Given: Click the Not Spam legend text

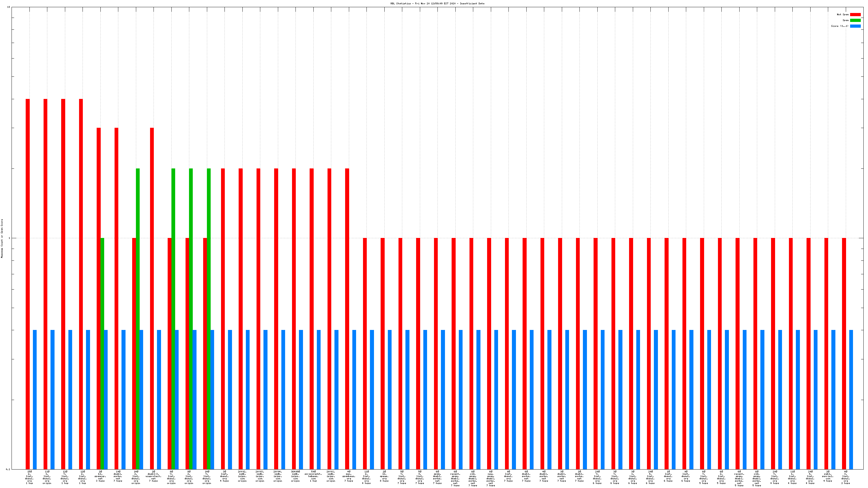Looking at the screenshot, I should tap(842, 14).
